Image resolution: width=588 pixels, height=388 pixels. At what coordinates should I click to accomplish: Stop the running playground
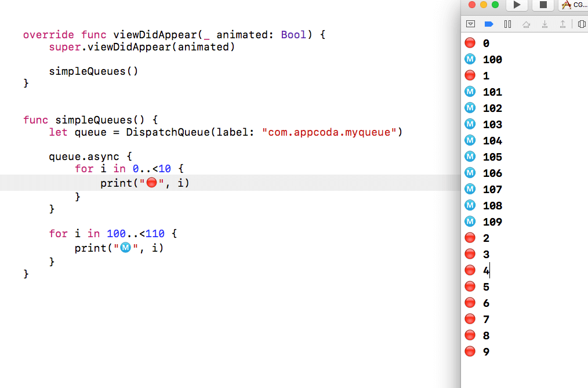[x=543, y=5]
